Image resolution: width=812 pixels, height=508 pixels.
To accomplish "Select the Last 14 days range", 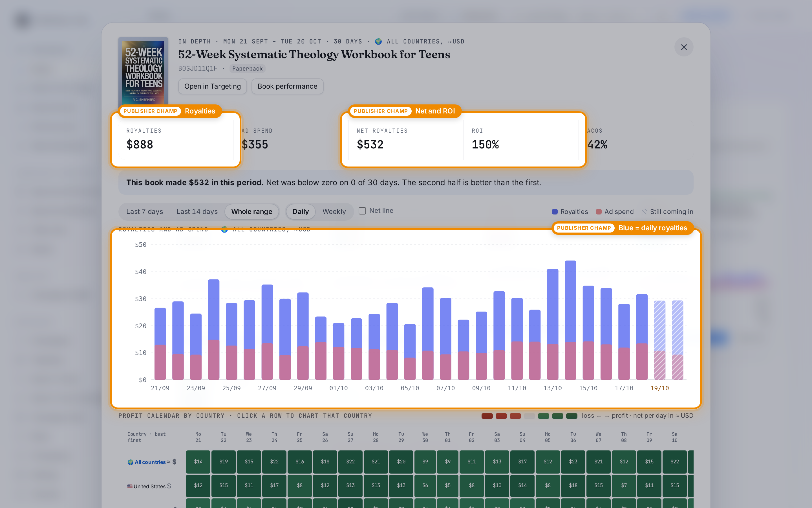I will (197, 212).
